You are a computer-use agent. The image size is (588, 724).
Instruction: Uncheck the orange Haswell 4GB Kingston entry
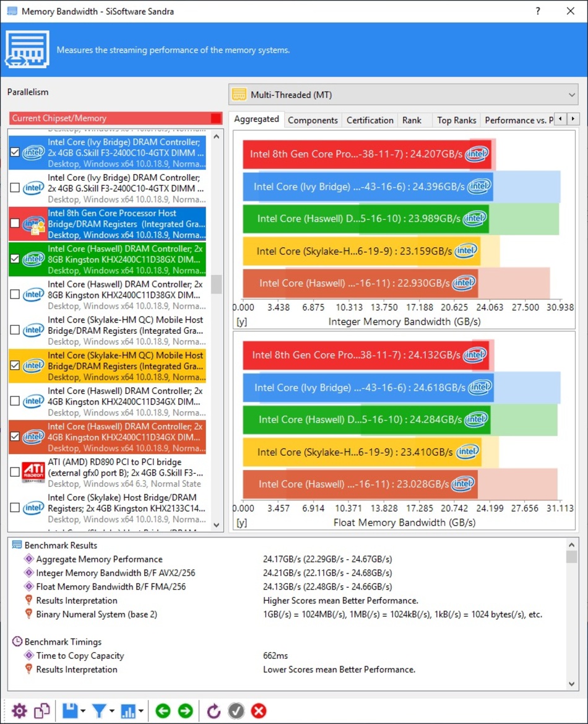coord(15,437)
